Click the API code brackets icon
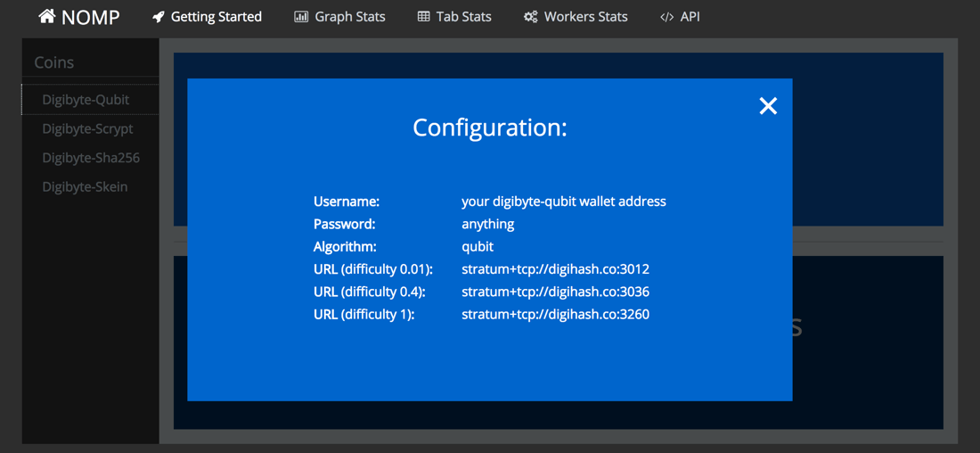The width and height of the screenshot is (980, 453). tap(666, 17)
